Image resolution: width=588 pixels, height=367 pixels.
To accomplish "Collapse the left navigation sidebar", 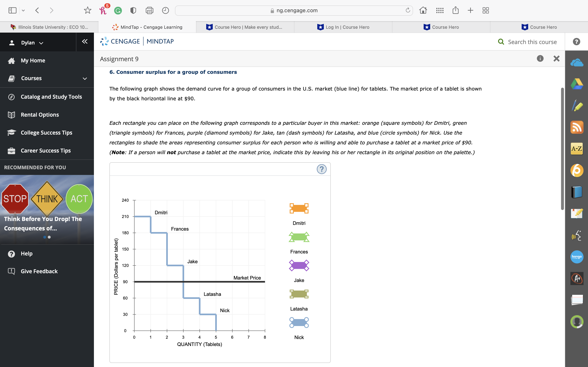I will (x=85, y=42).
